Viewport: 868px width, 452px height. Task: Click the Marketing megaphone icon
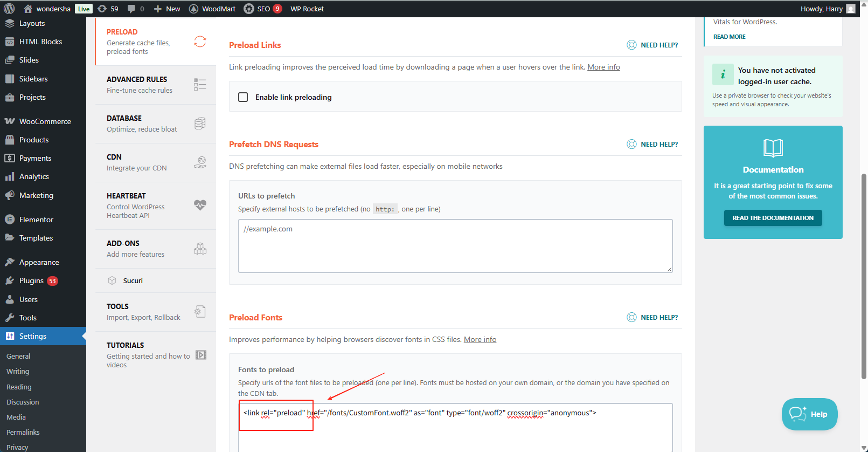(10, 195)
